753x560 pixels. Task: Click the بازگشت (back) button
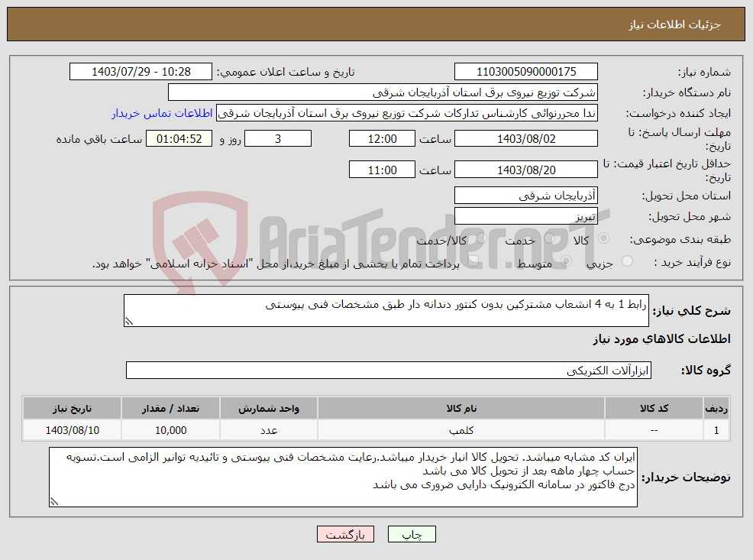coord(345,534)
